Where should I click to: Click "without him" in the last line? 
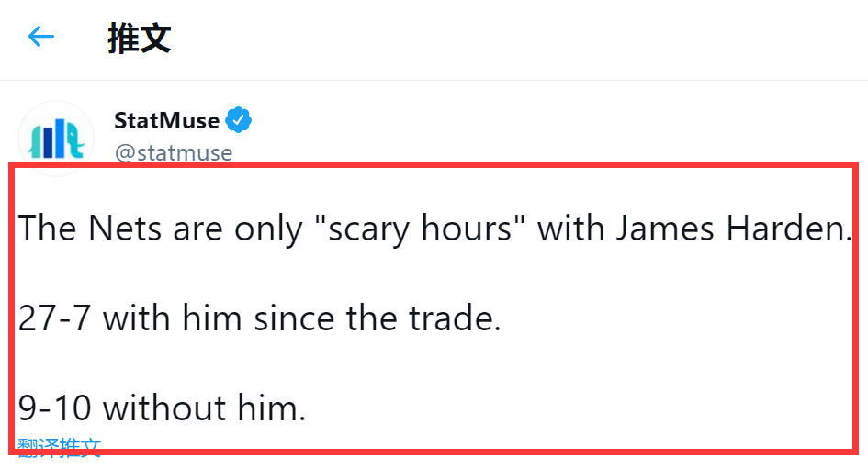211,408
